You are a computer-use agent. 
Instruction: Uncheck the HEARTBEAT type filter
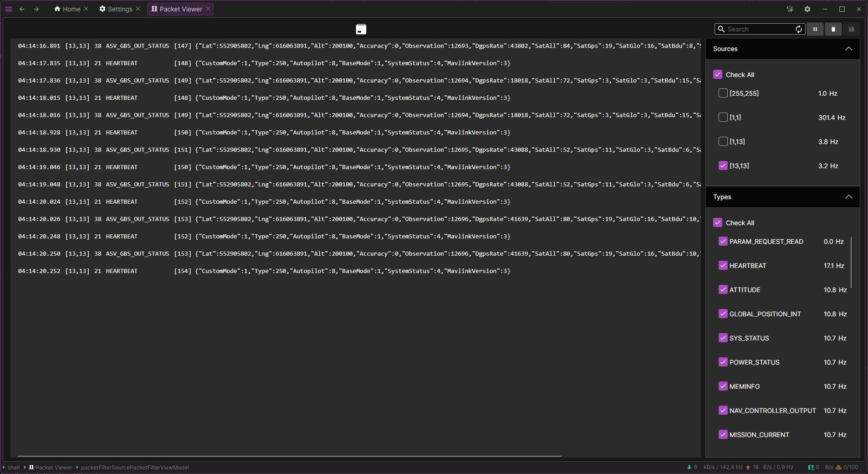(723, 265)
